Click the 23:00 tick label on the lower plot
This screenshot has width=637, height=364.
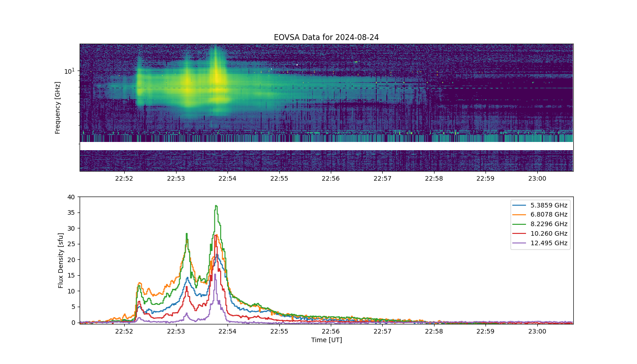point(537,331)
